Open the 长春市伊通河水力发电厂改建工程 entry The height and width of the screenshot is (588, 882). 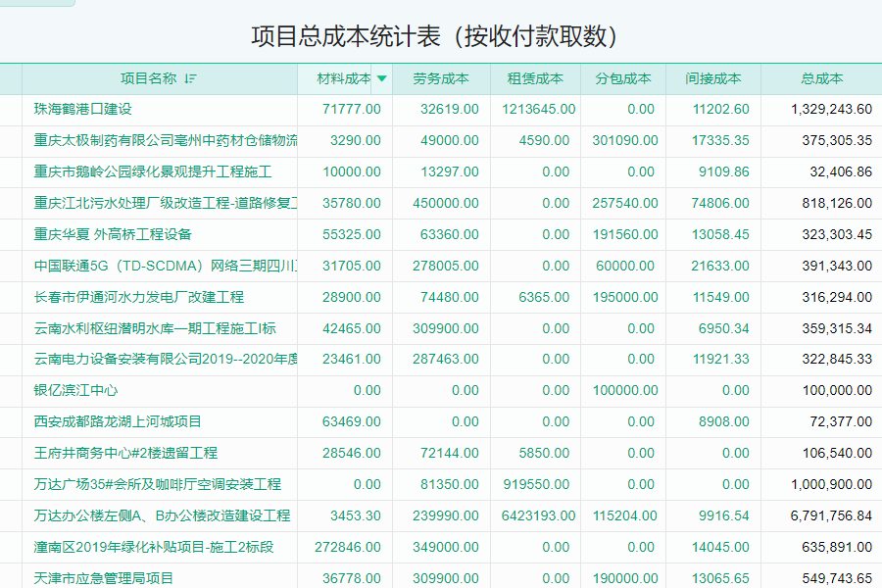pos(139,297)
